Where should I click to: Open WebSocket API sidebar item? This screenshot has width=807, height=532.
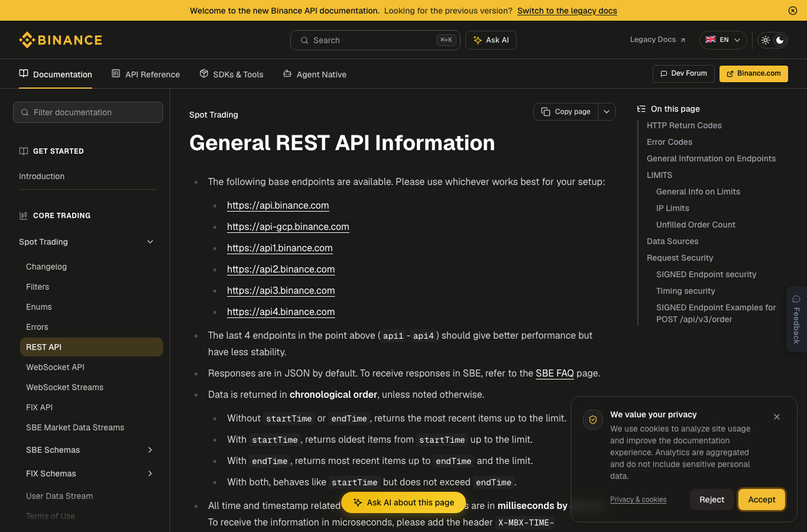[56, 367]
